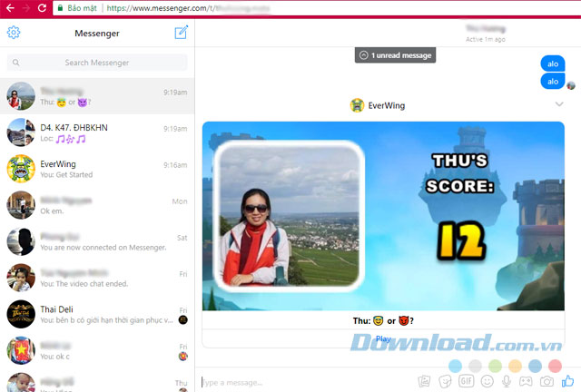Send a thumbs up like
581x392 pixels.
[567, 380]
